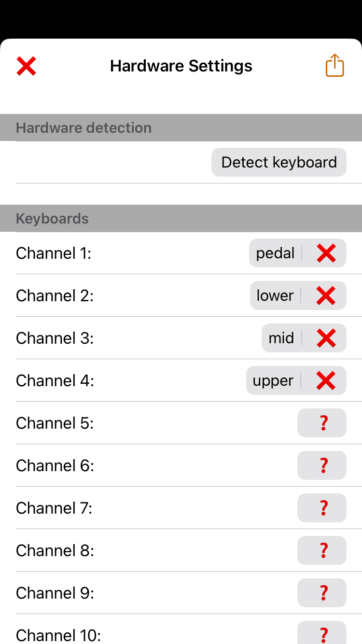Tap the Hardware detection section header
362x644 pixels.
[84, 128]
